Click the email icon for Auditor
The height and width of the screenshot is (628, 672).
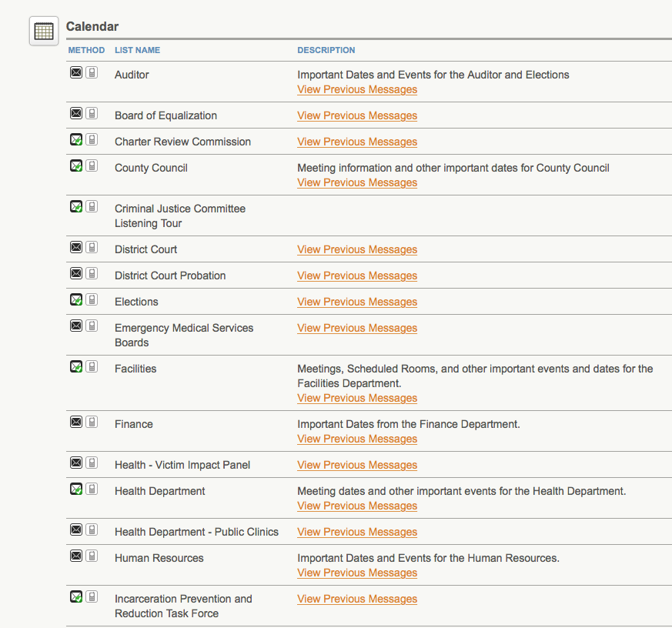click(76, 73)
